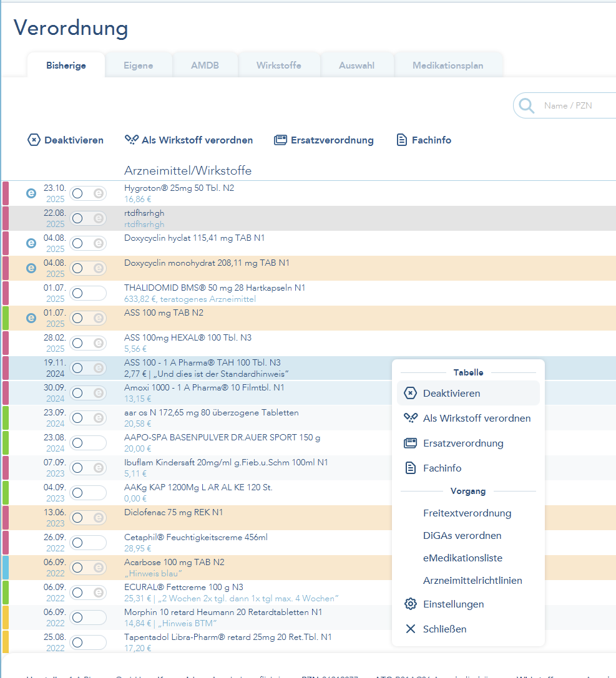Click the Einstellungen gear in context menu
The width and height of the screenshot is (616, 678).
click(411, 604)
